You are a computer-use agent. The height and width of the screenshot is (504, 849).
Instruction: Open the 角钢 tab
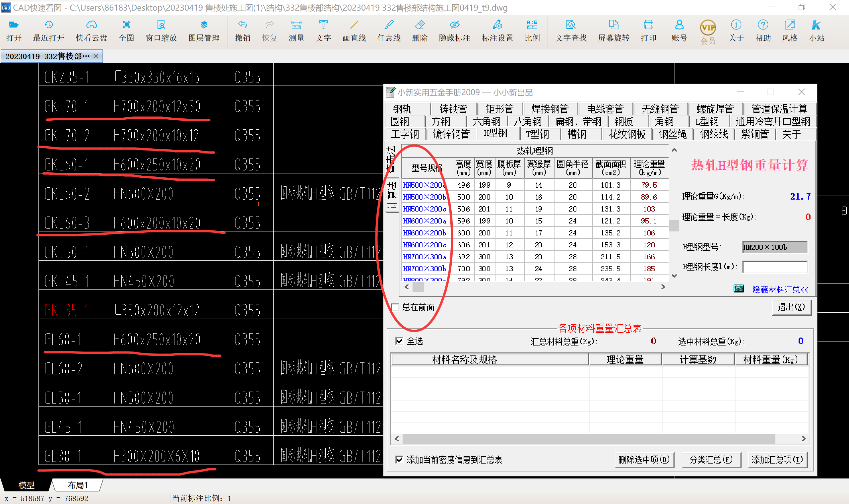coord(664,122)
